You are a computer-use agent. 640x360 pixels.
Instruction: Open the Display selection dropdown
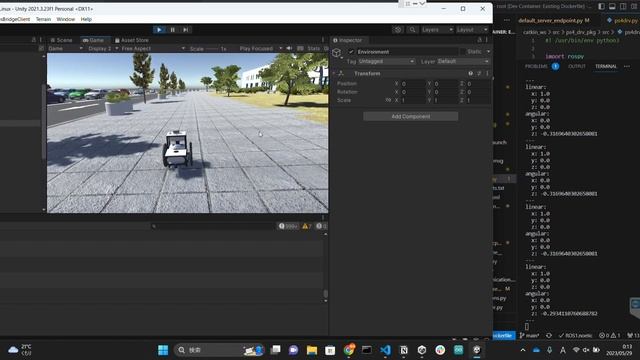[103, 49]
